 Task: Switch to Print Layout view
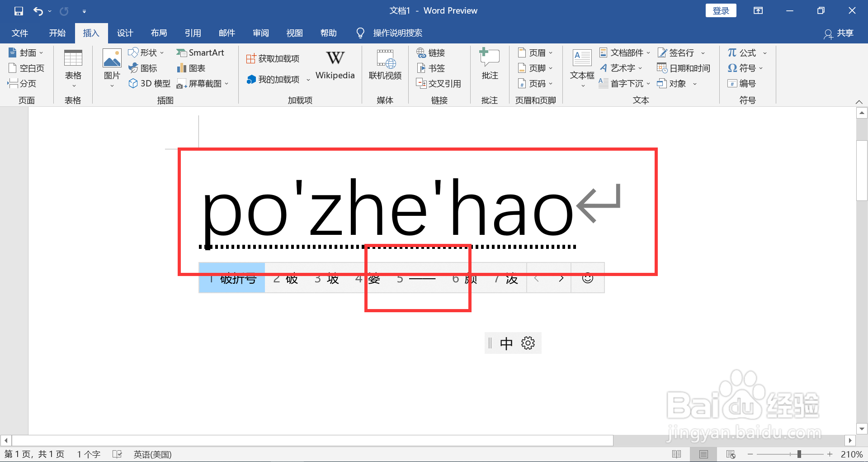click(703, 454)
